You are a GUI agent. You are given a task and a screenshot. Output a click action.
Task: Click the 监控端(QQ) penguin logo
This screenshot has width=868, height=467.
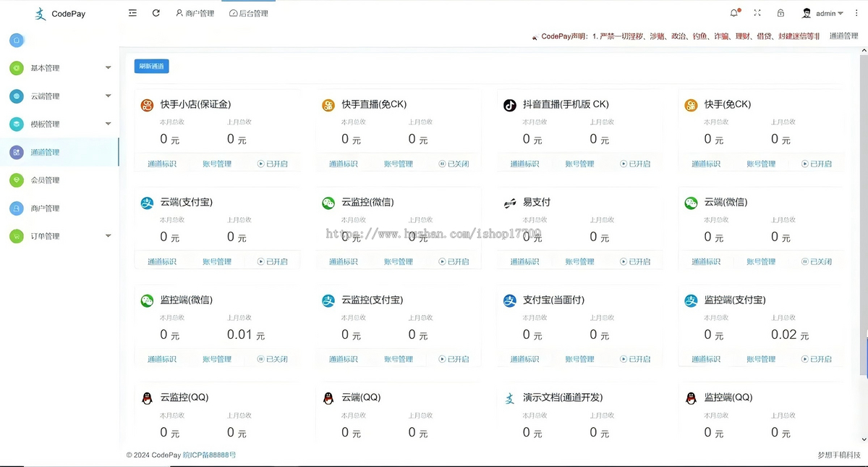click(691, 398)
